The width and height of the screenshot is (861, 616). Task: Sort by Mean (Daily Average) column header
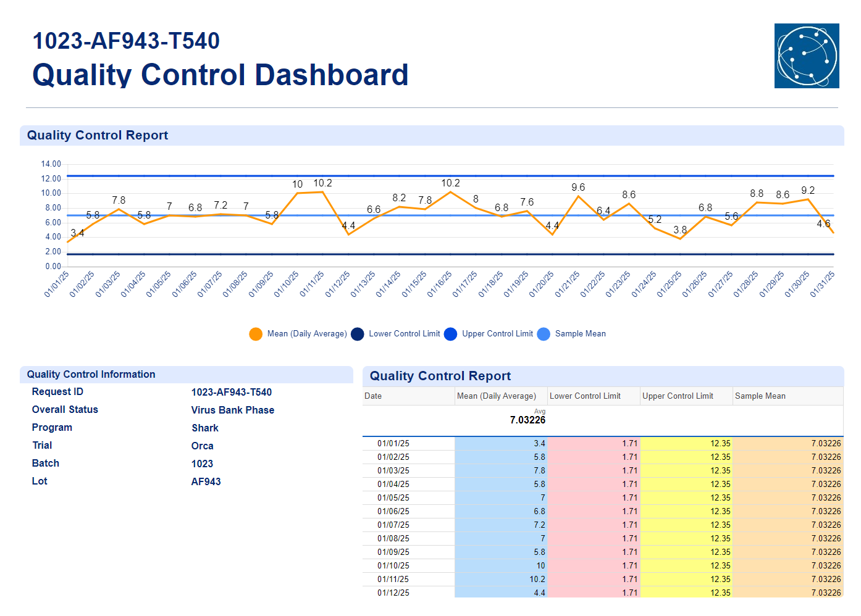point(497,396)
